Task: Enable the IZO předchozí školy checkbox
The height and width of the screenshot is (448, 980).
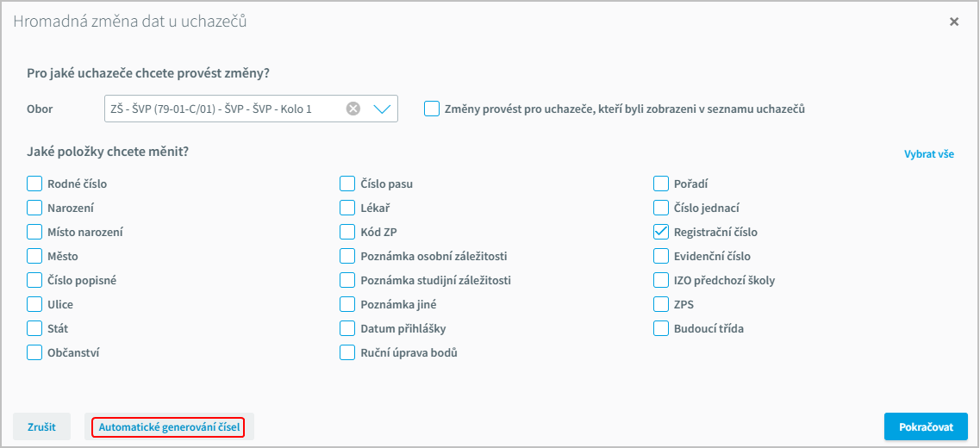Action: tap(661, 280)
